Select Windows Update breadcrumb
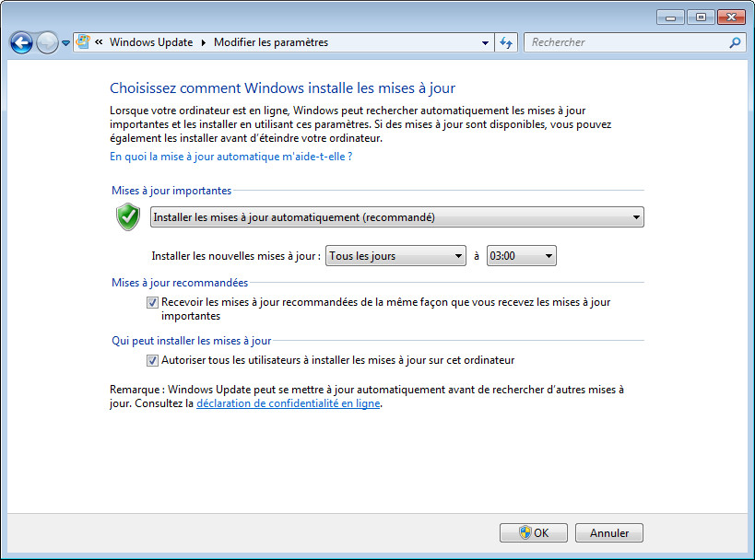755x560 pixels. pos(151,42)
